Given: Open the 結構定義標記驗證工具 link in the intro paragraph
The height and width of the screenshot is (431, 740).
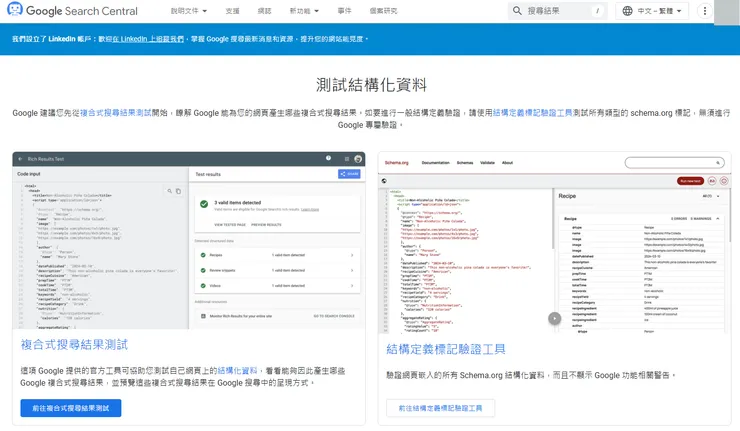Looking at the screenshot, I should 532,113.
